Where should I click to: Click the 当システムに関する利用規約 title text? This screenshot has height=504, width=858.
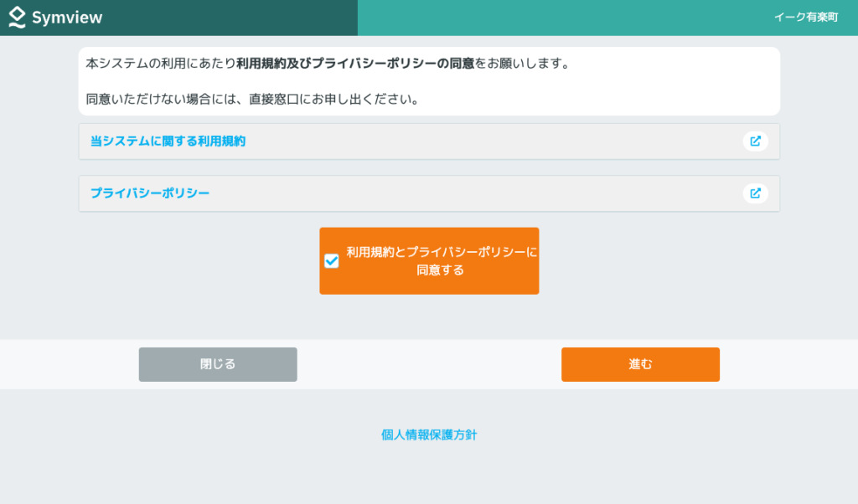[x=168, y=141]
